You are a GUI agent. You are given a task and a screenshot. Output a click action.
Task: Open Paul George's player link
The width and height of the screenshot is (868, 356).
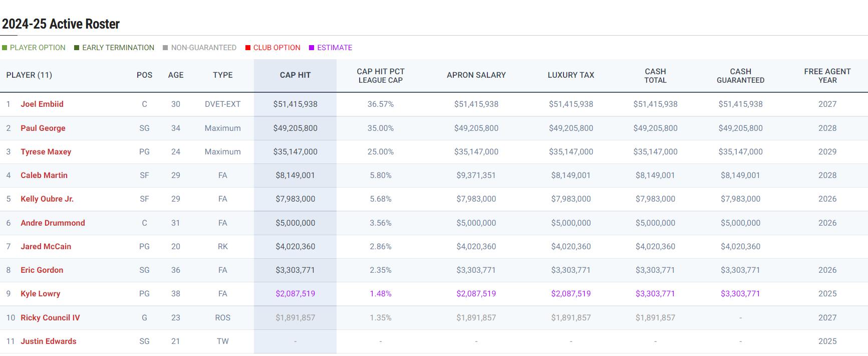click(43, 128)
